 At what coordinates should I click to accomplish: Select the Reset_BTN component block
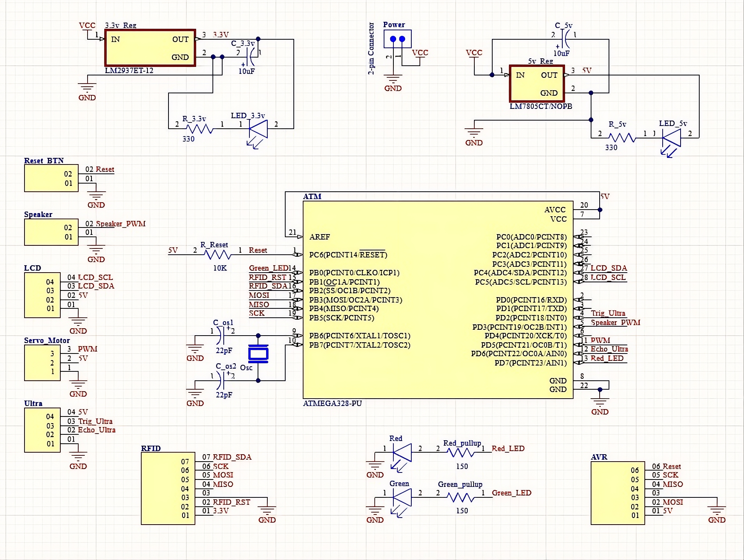coord(51,178)
